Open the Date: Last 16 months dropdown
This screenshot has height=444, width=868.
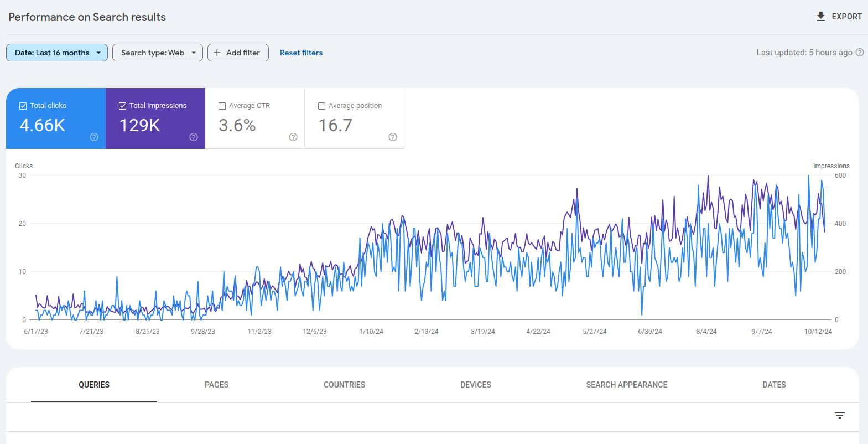tap(57, 53)
